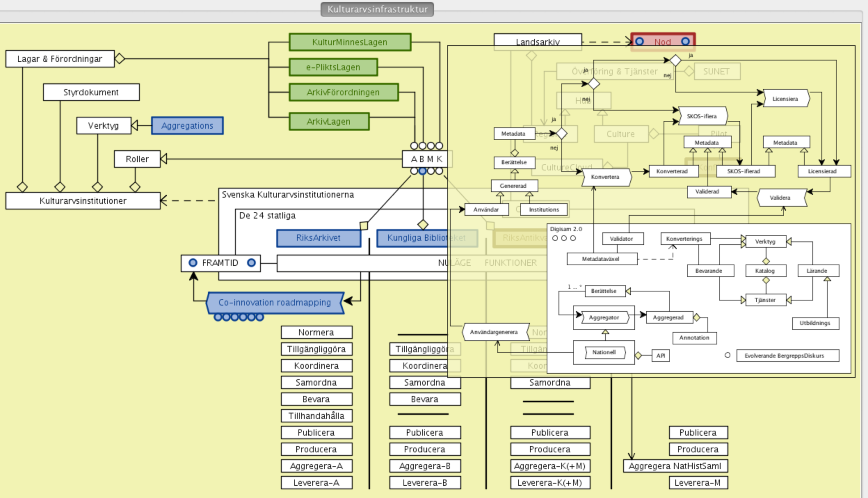Click the Kungliga Biblioteket node
Screen dimensions: 868x498
click(412, 238)
